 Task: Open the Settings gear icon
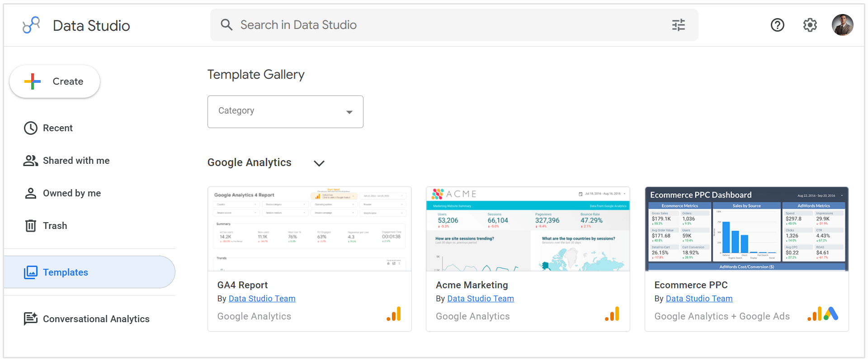(810, 25)
